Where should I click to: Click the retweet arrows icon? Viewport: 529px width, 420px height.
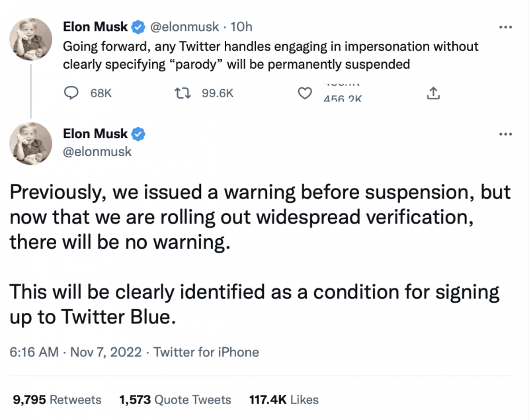click(183, 93)
